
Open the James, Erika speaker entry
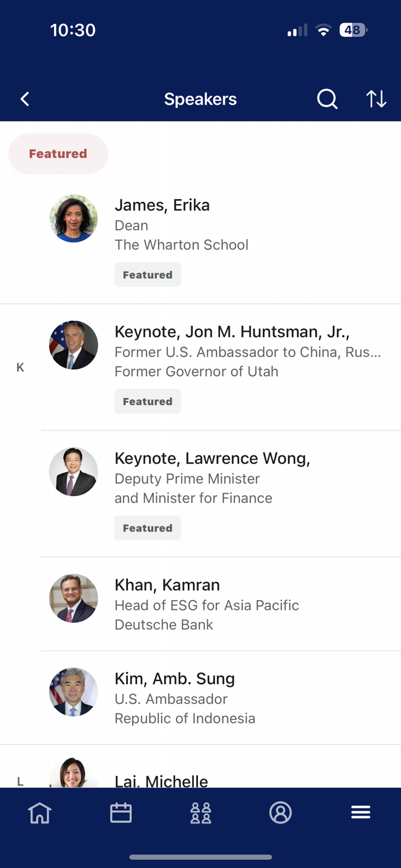[181, 225]
